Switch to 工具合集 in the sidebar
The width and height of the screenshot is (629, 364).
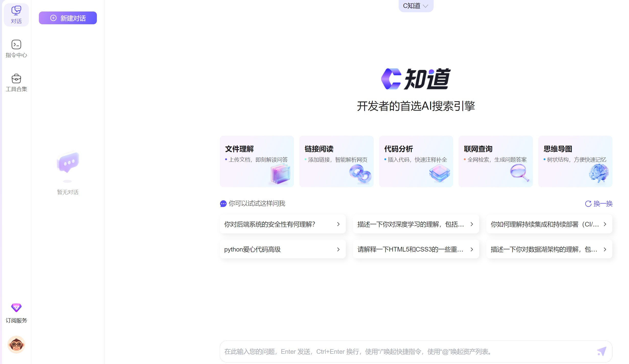[x=16, y=83]
